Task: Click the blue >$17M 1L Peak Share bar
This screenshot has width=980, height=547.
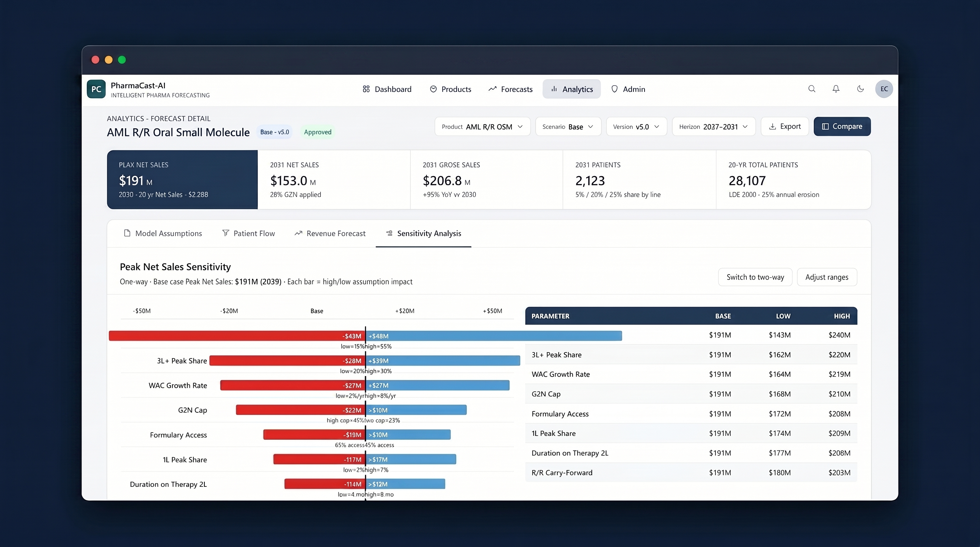Action: click(x=411, y=459)
